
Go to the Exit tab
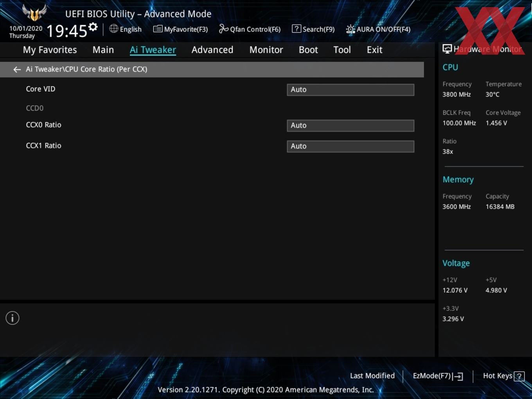pos(374,50)
